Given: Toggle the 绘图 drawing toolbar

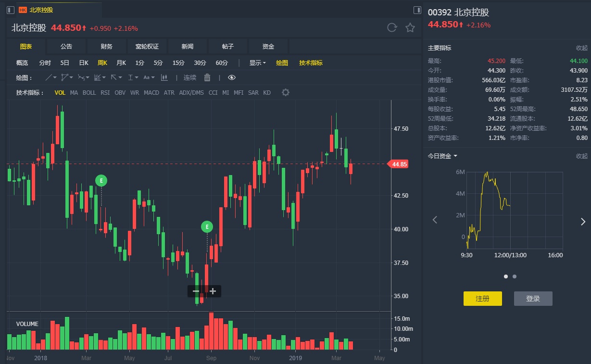Looking at the screenshot, I should [x=282, y=63].
